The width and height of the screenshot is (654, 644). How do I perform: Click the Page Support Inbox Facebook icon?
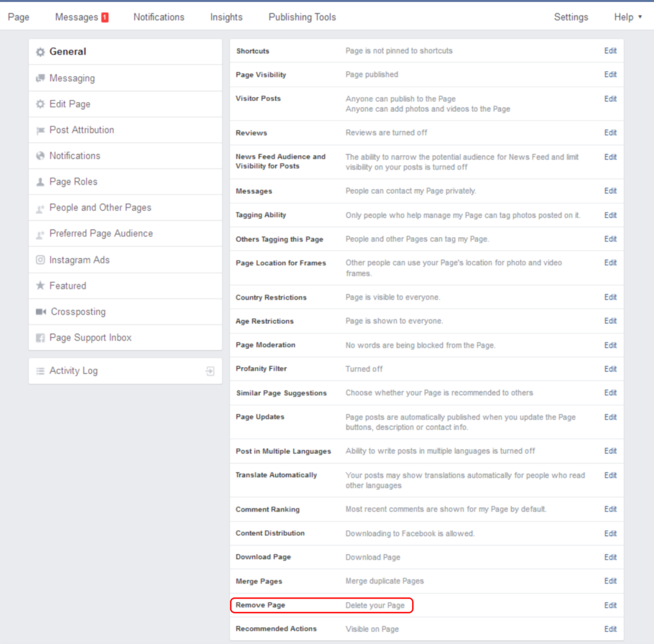[40, 338]
